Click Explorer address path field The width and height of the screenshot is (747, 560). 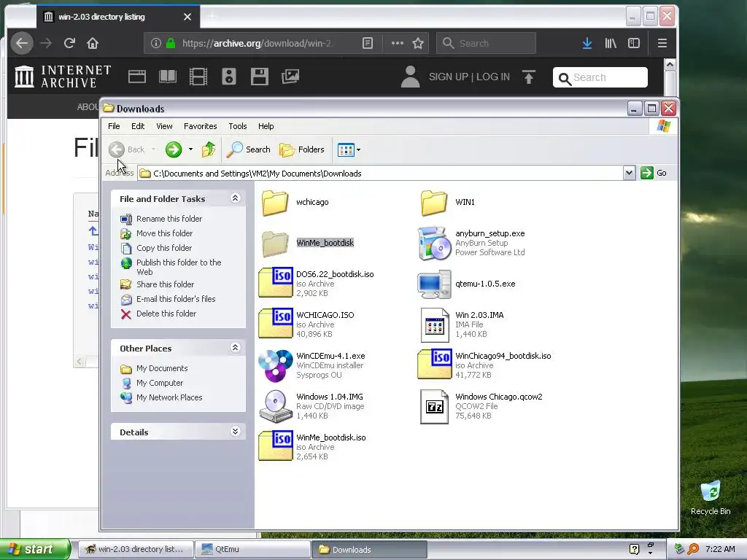coord(379,174)
